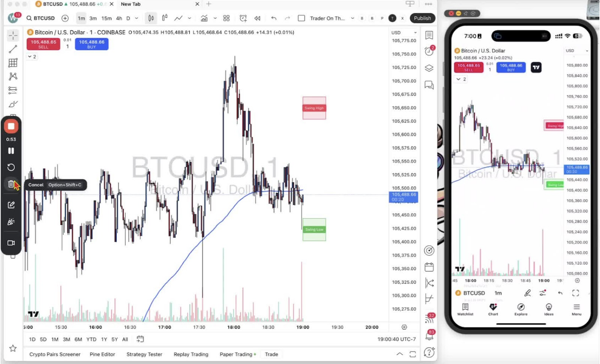Switch to New Tab browser tab
600x364 pixels.
click(131, 4)
